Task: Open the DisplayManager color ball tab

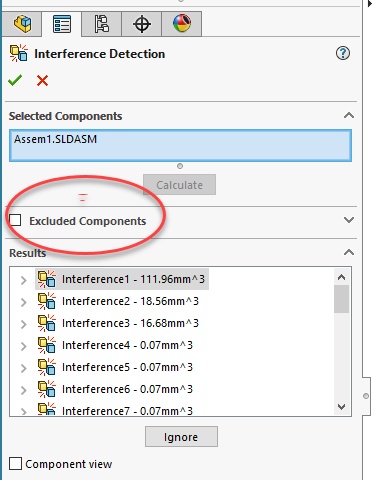Action: coord(182,24)
